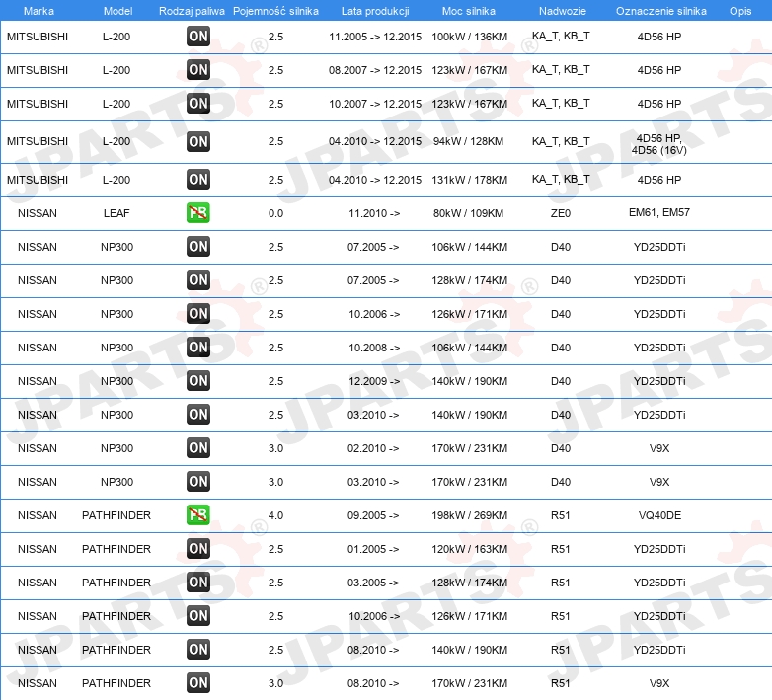
Task: Select the 09.2005 -> production date
Action: pyautogui.click(x=373, y=515)
